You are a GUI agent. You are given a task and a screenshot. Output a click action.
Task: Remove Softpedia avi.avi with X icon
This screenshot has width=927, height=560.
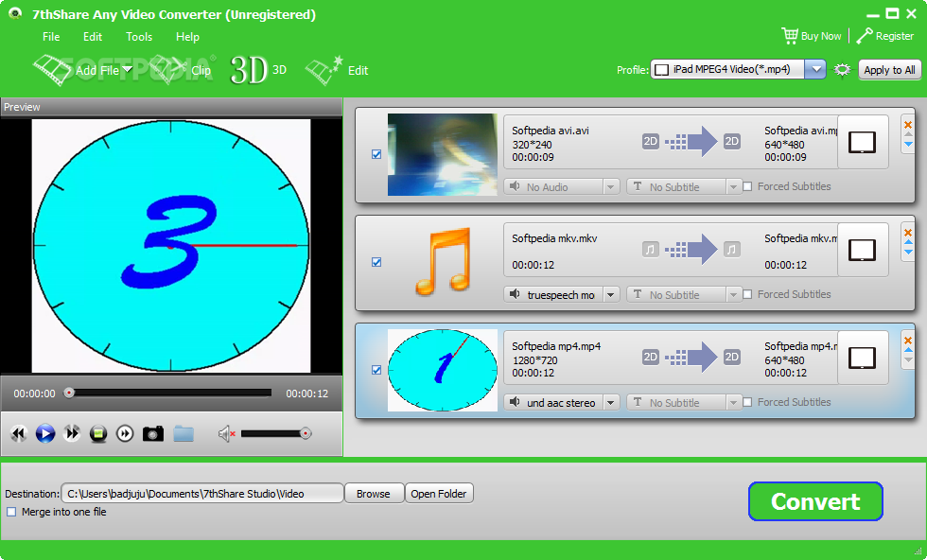point(908,125)
